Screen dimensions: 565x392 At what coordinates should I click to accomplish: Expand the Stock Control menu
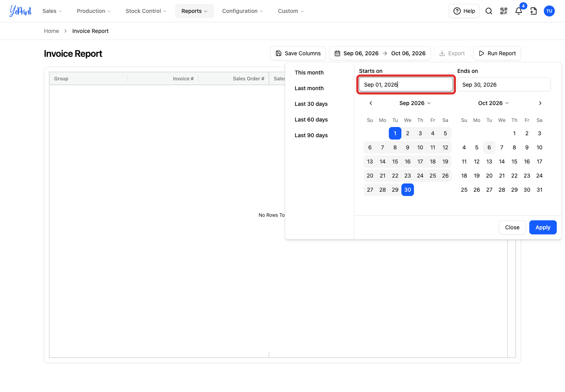(146, 11)
